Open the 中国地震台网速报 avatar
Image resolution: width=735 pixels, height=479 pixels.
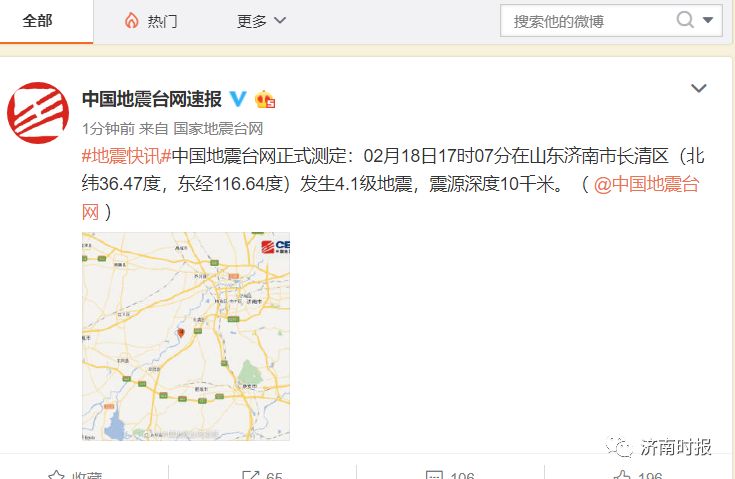click(x=38, y=112)
